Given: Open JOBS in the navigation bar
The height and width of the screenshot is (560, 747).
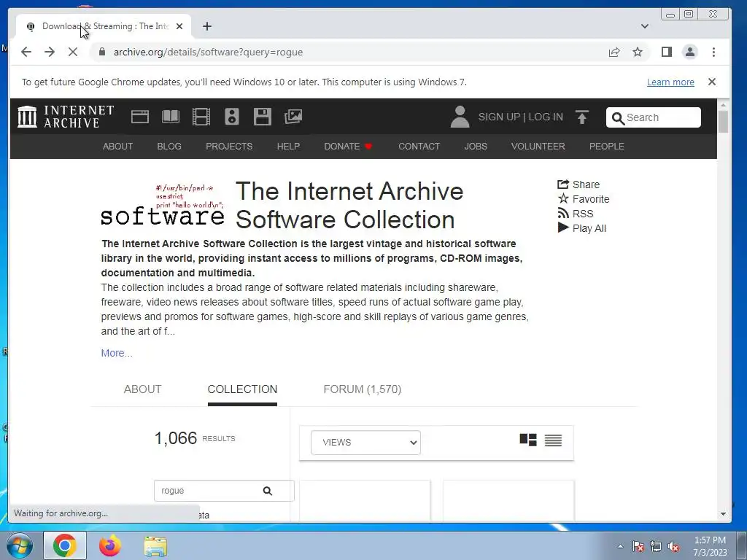Looking at the screenshot, I should 476,146.
